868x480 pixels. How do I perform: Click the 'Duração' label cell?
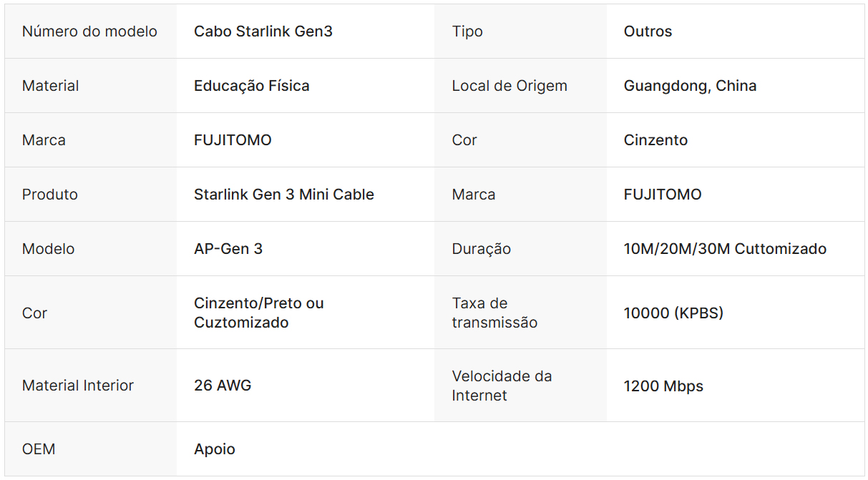click(x=481, y=249)
